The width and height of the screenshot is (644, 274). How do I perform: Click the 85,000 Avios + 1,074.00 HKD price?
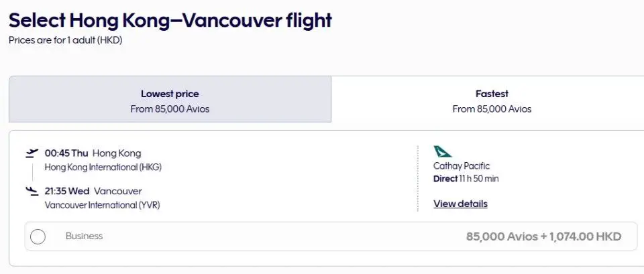pos(543,236)
